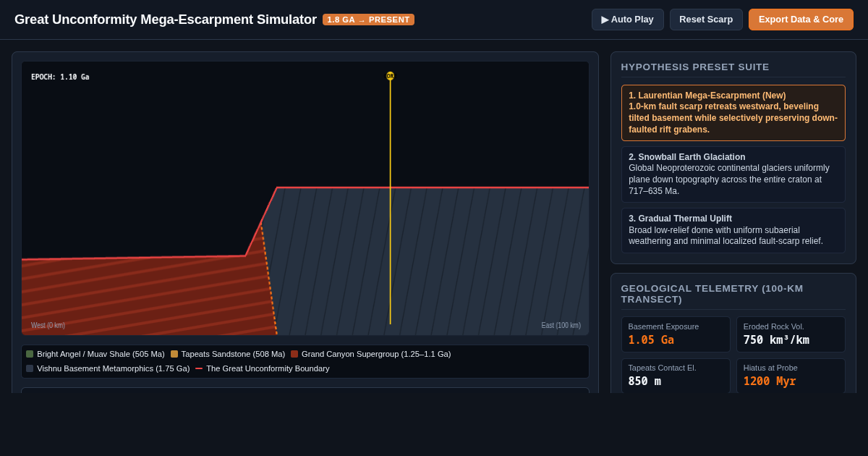Click the yellow probe marker handle
This screenshot has height=456, width=868.
(x=390, y=76)
